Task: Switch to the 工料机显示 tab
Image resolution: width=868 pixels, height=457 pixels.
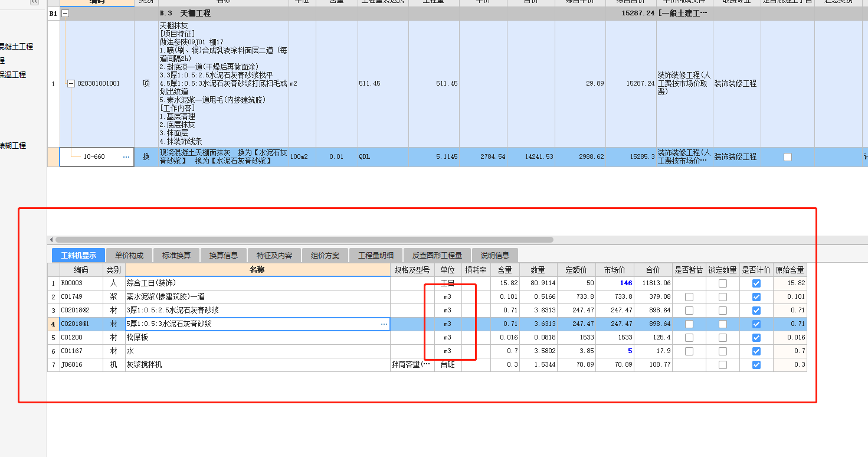Action: (x=78, y=256)
